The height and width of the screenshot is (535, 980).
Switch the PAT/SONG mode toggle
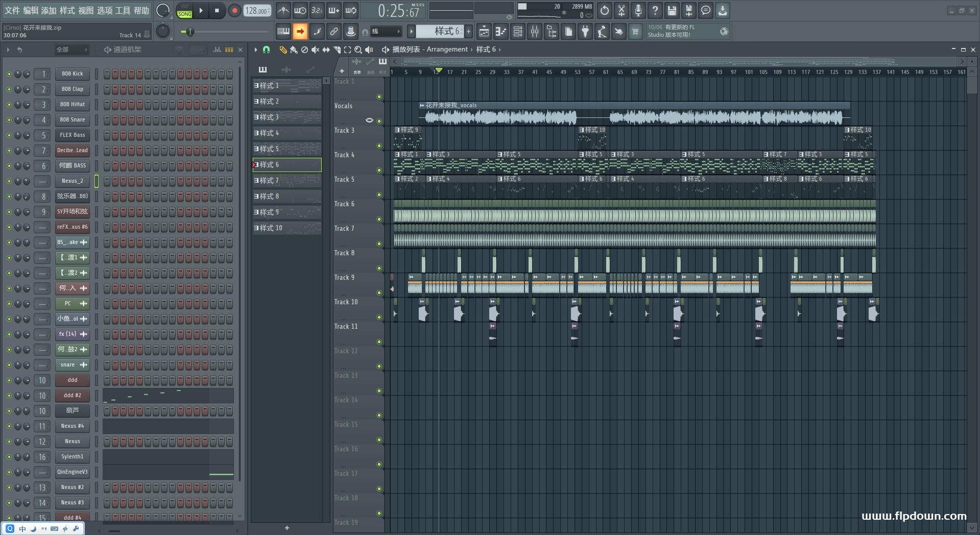pyautogui.click(x=184, y=11)
